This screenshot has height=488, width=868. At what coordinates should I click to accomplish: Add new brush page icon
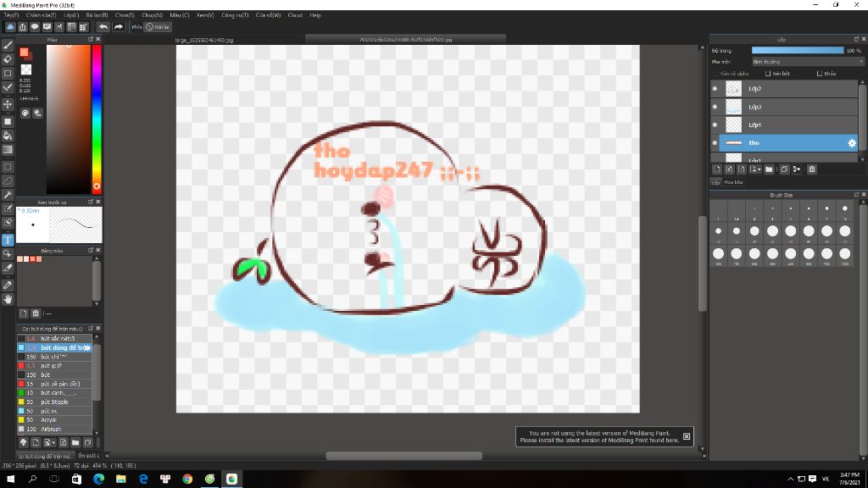click(36, 442)
